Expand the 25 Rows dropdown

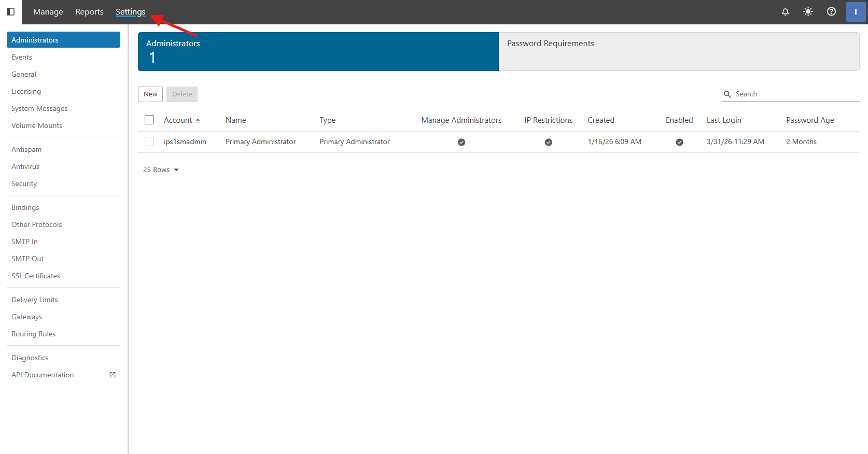pos(161,169)
